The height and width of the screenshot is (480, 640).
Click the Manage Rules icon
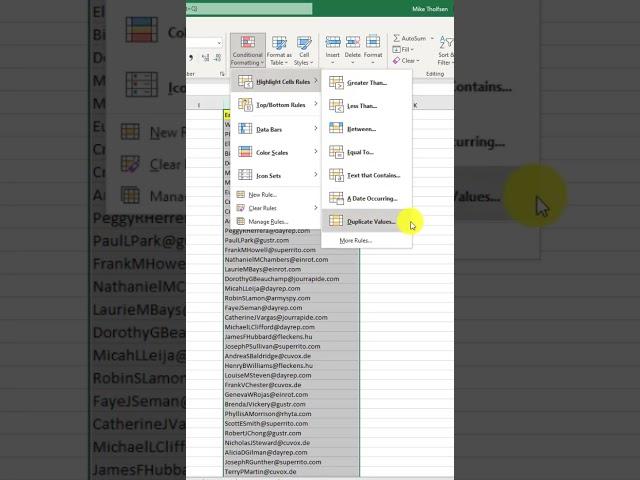[x=241, y=222]
